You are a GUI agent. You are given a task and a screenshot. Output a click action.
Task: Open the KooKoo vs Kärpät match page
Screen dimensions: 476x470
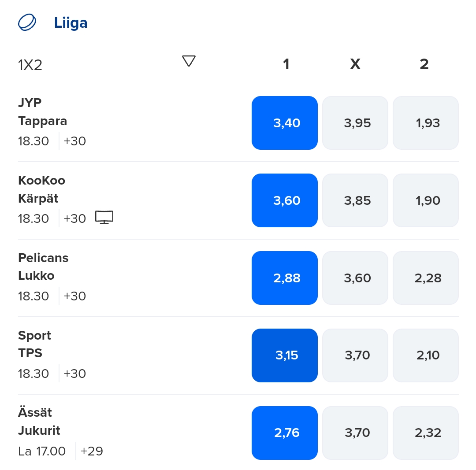(41, 189)
